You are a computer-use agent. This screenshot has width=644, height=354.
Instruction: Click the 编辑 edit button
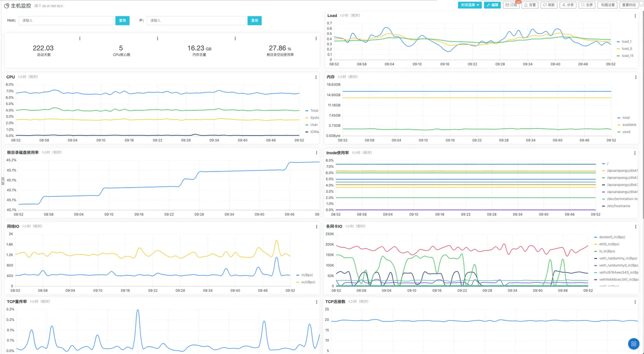(492, 5)
